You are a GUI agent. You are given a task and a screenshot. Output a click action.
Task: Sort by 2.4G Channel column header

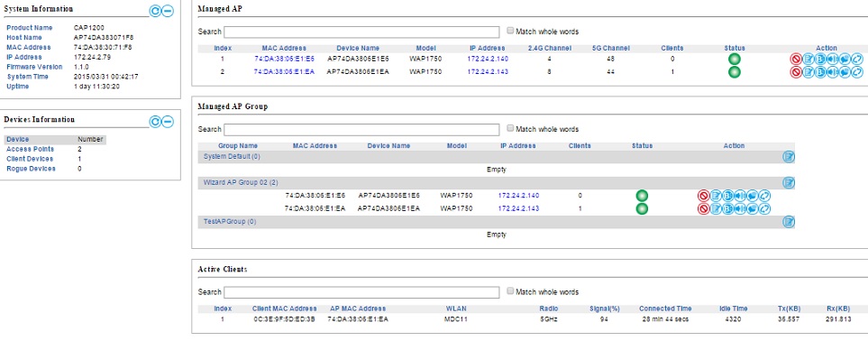click(x=549, y=48)
